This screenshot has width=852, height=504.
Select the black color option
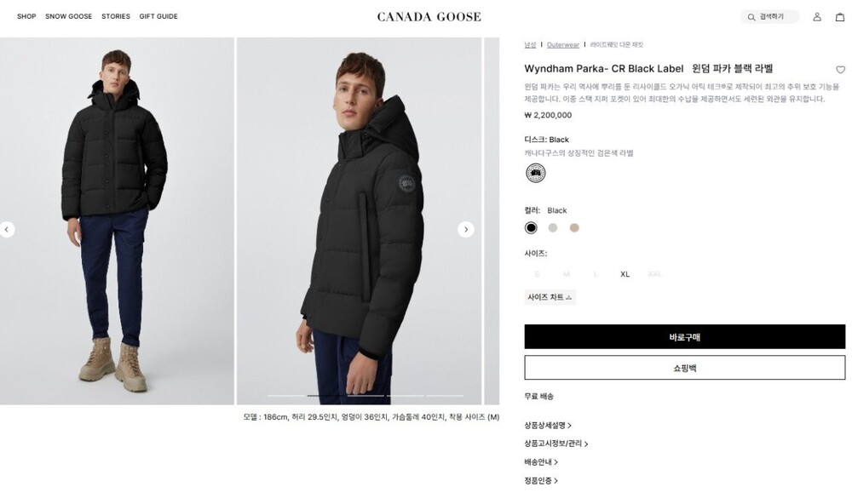[531, 227]
